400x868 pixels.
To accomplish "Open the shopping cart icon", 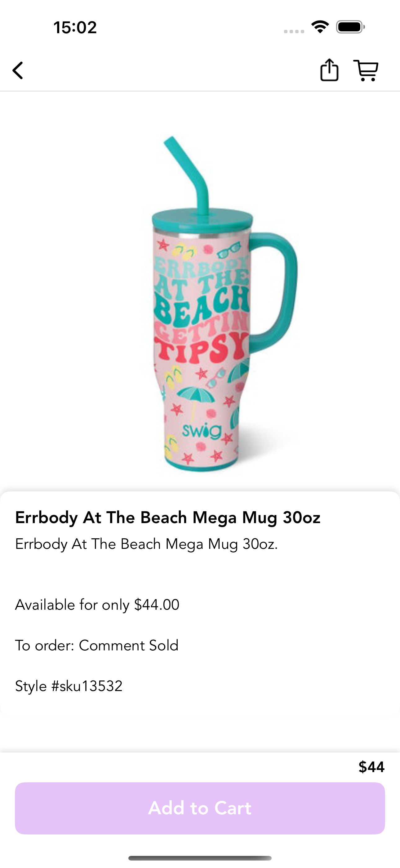I will coord(366,70).
